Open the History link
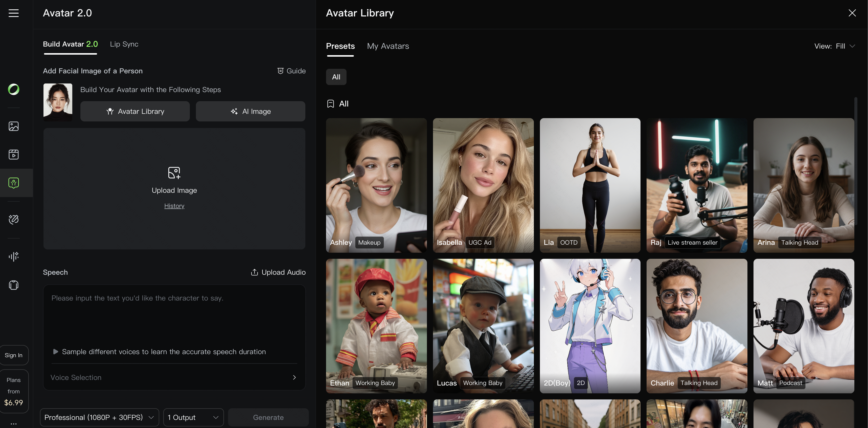This screenshot has height=428, width=868. click(x=174, y=206)
